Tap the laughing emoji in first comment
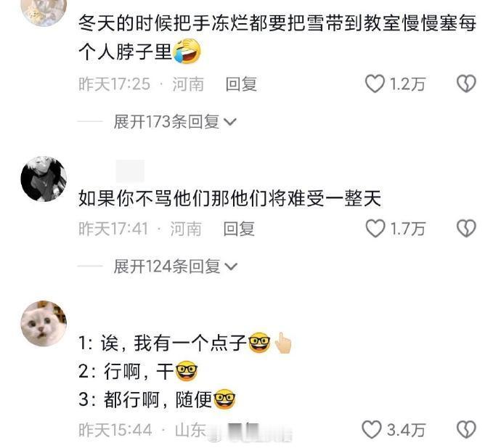This screenshot has width=501, height=448. tap(187, 51)
